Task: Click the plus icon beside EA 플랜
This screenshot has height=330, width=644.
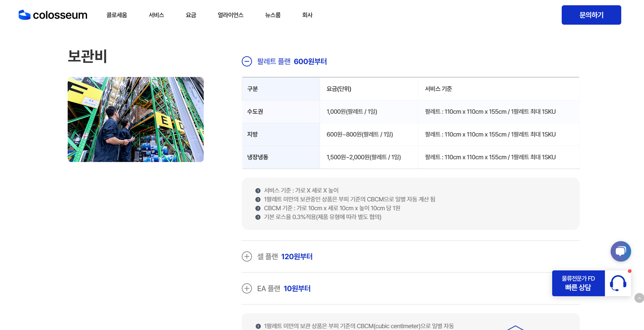Action: [247, 288]
